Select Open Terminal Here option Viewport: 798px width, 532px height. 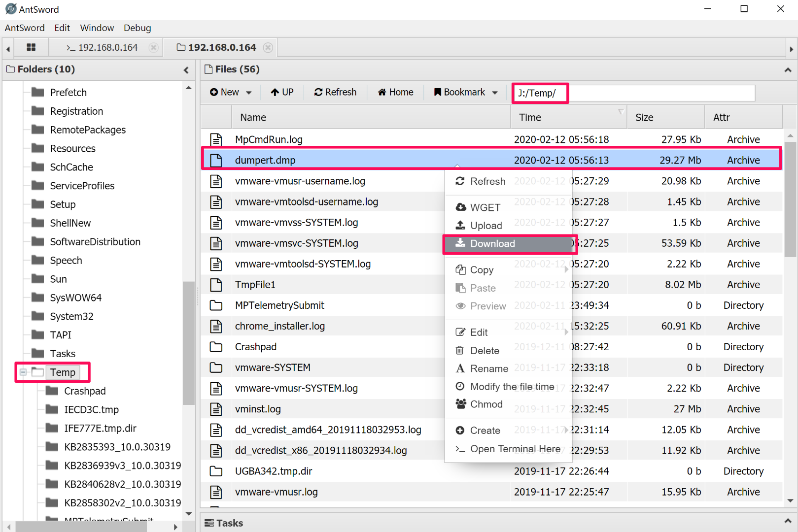pyautogui.click(x=515, y=449)
